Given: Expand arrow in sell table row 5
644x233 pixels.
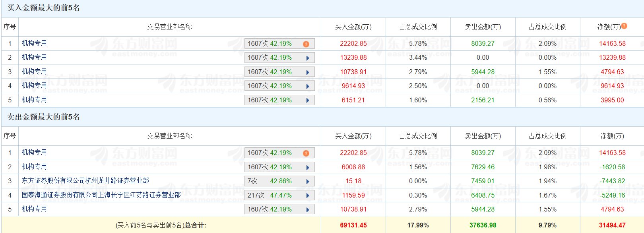Looking at the screenshot, I should coord(308,210).
